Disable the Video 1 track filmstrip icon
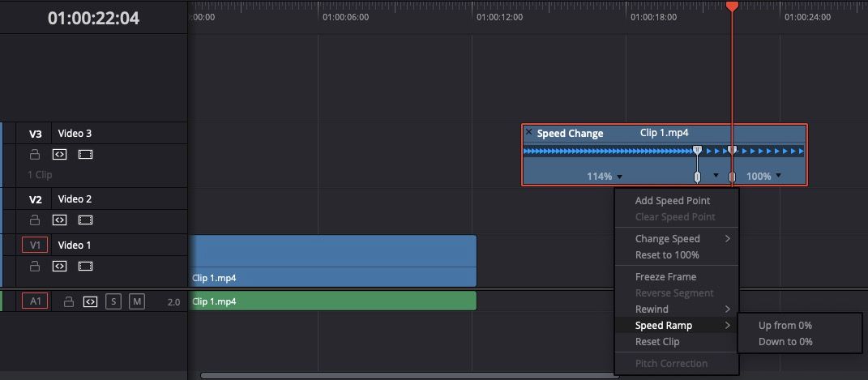 pos(85,266)
